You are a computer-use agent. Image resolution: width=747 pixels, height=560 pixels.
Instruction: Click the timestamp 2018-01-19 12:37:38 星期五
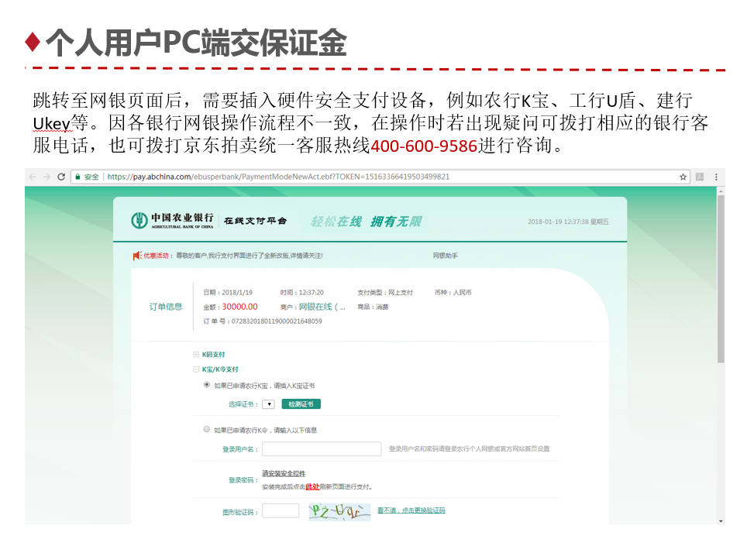(568, 222)
